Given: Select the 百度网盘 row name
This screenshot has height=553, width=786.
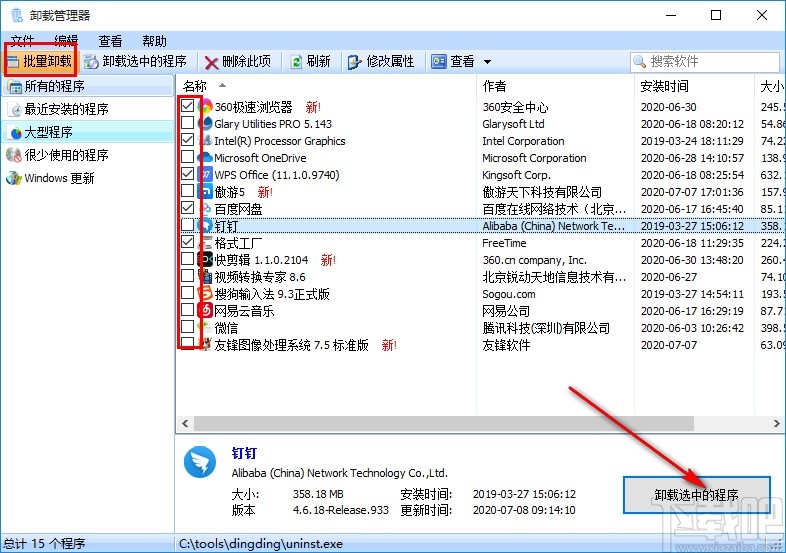Looking at the screenshot, I should click(239, 209).
